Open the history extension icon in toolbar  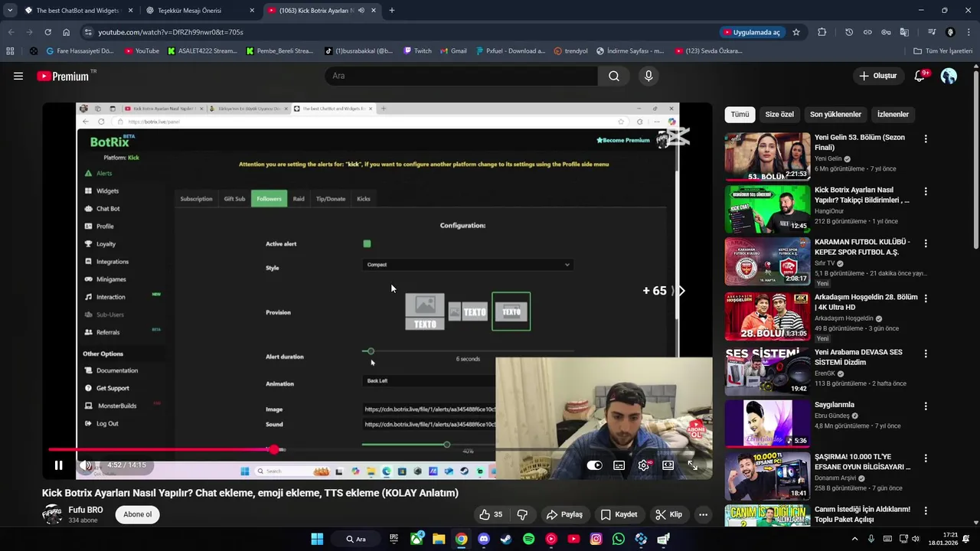point(849,32)
